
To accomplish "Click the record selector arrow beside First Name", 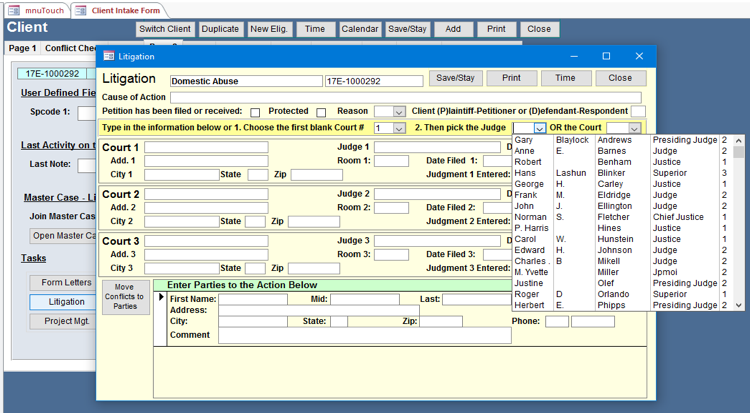I will click(161, 298).
